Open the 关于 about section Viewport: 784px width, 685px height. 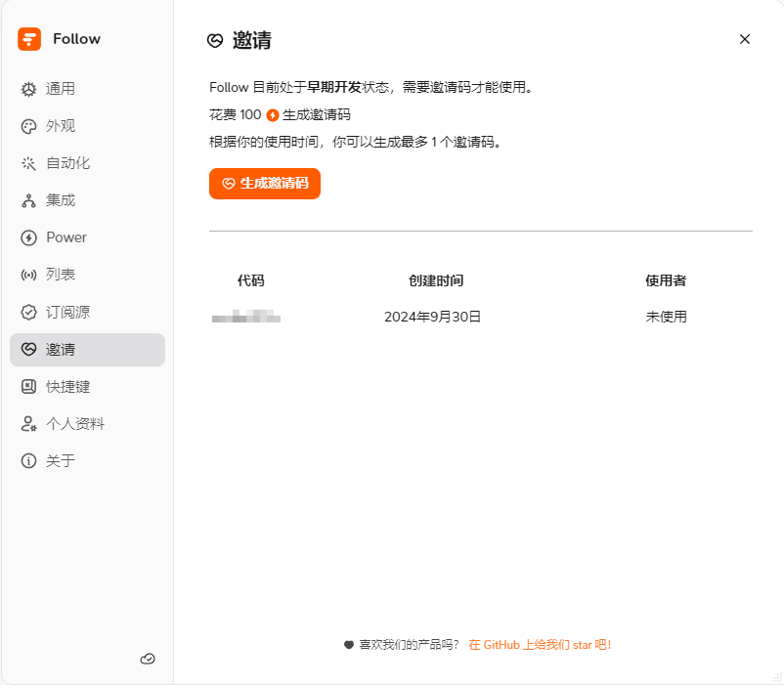tap(88, 460)
